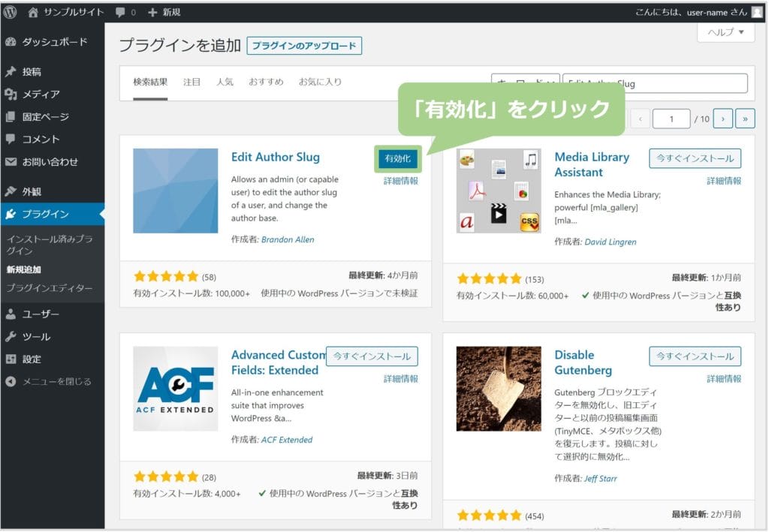Image resolution: width=769 pixels, height=532 pixels.
Task: Install Disable Gutenberg now
Action: 695,356
